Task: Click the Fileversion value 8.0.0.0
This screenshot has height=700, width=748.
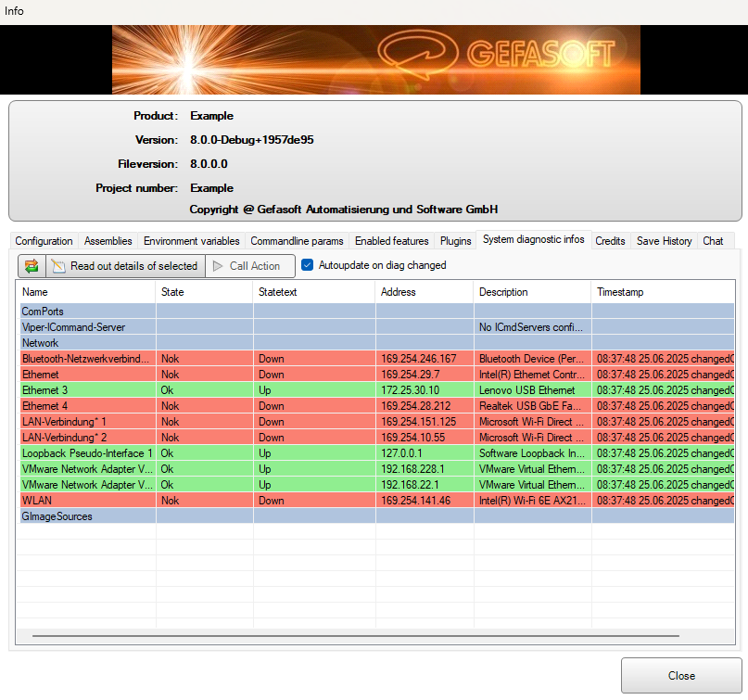Action: coord(209,164)
